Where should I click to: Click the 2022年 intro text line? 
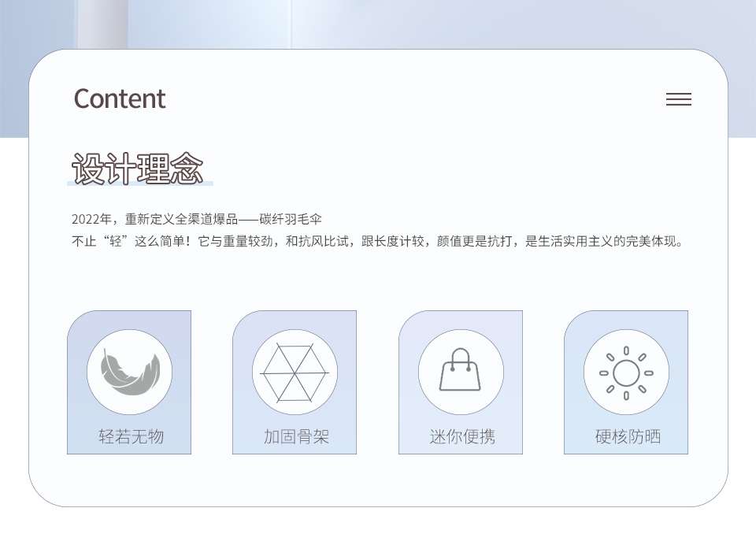click(x=197, y=219)
